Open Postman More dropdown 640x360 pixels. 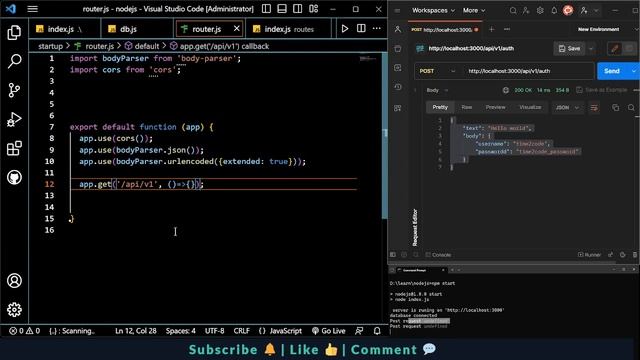(x=474, y=10)
